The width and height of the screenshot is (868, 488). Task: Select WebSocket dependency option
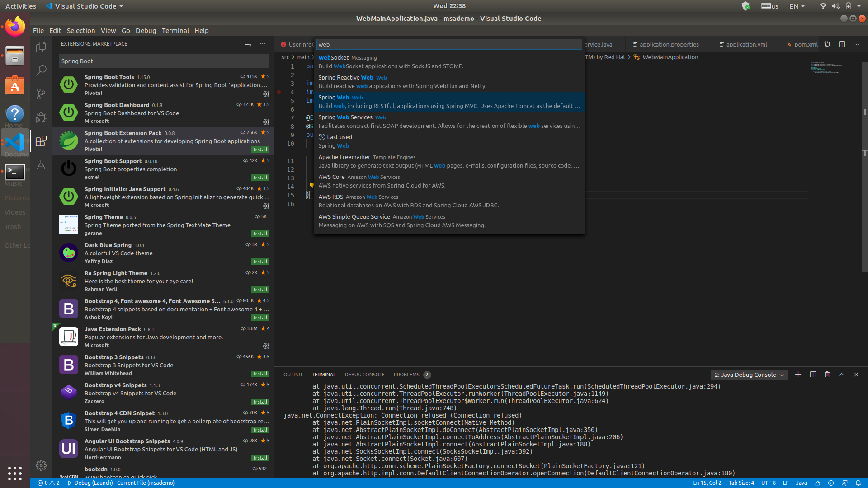449,62
